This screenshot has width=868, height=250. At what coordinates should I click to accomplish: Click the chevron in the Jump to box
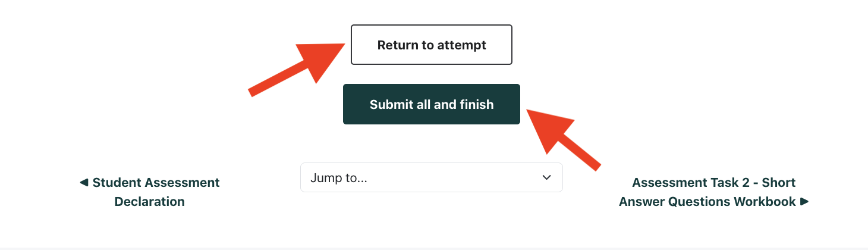tap(547, 178)
